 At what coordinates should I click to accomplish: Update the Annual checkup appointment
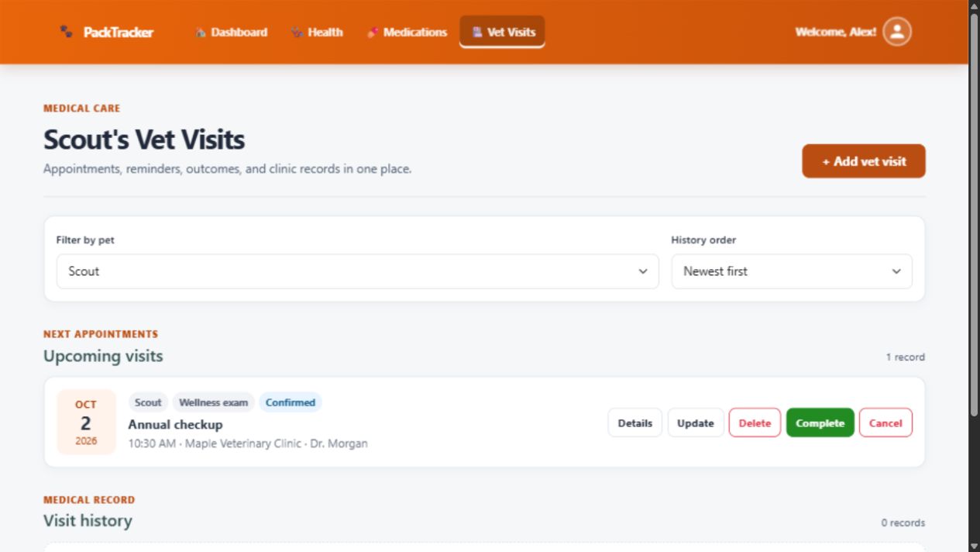pyautogui.click(x=696, y=423)
